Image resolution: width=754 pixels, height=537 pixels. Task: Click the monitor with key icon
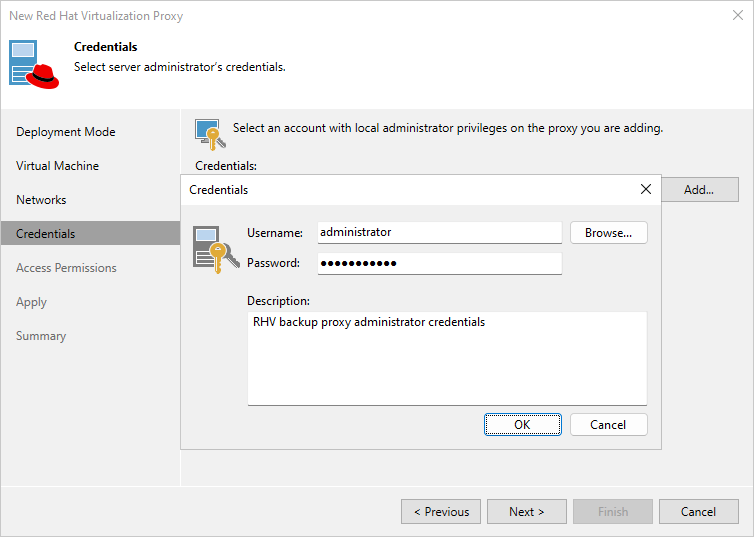coord(208,133)
